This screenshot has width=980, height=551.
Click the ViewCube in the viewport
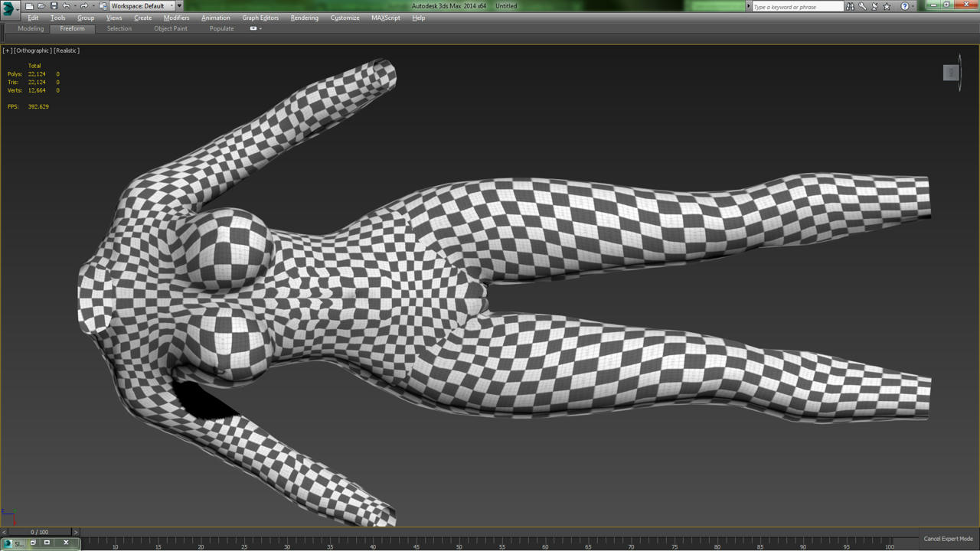point(951,73)
